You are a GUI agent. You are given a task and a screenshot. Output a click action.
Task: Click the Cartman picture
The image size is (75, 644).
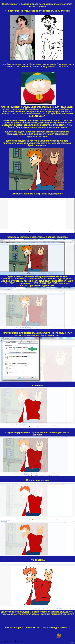pos(38,89)
